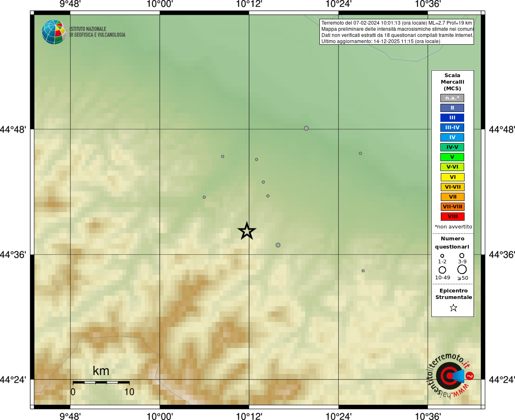Screen dimensions: 515x420
Task: Click the IV intensity legend swatch
Action: (x=452, y=137)
